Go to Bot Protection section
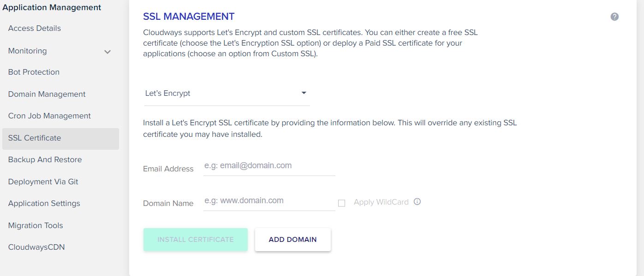 coord(34,72)
